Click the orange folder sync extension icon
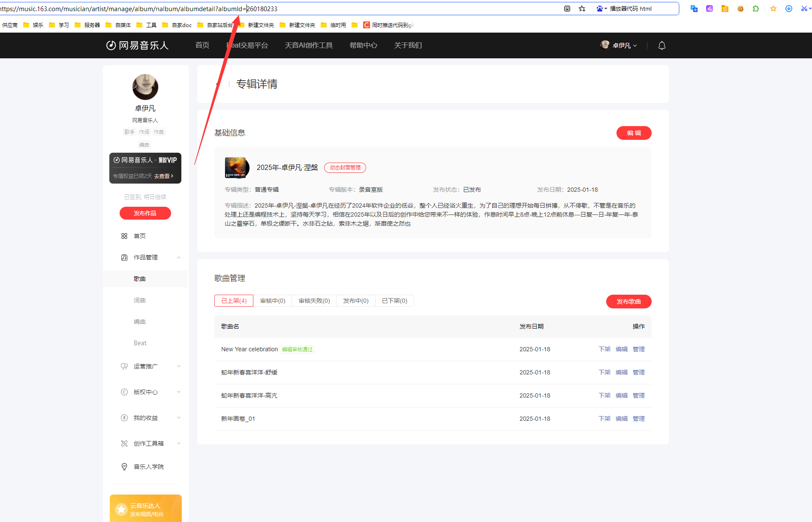Screen dimensions: 812x522 pyautogui.click(x=725, y=9)
